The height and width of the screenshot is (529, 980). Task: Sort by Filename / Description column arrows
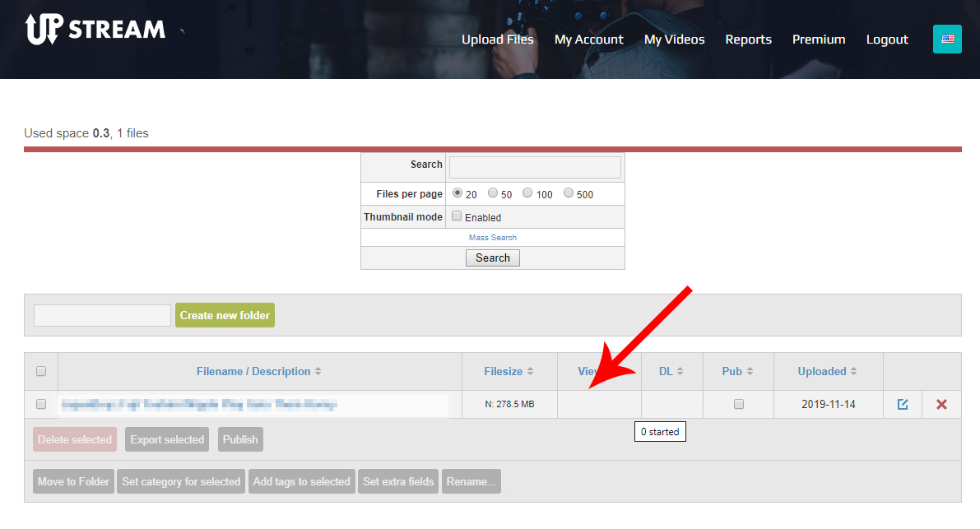pyautogui.click(x=318, y=372)
